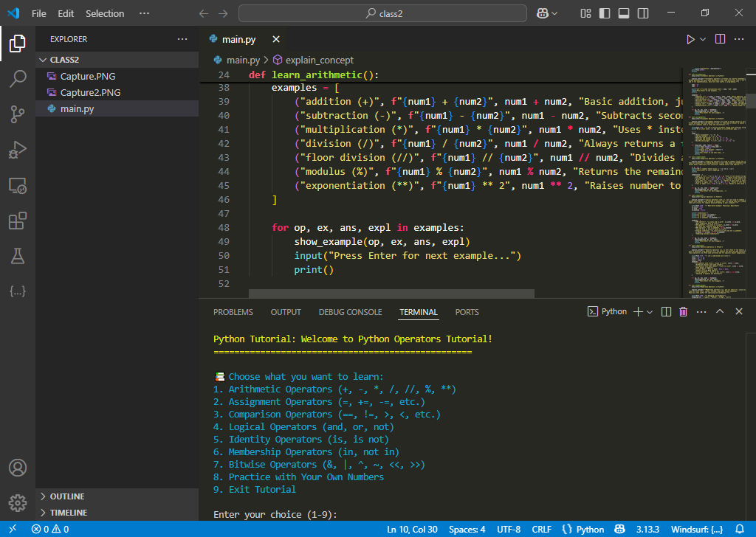
Task: Change encoding via UTF-8 entry
Action: (508, 529)
